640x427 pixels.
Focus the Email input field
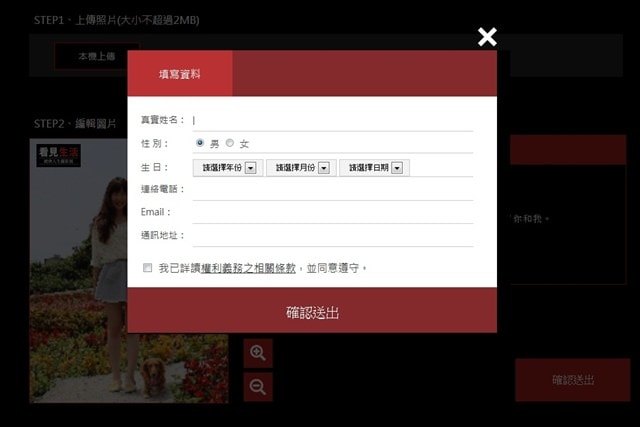[x=332, y=212]
